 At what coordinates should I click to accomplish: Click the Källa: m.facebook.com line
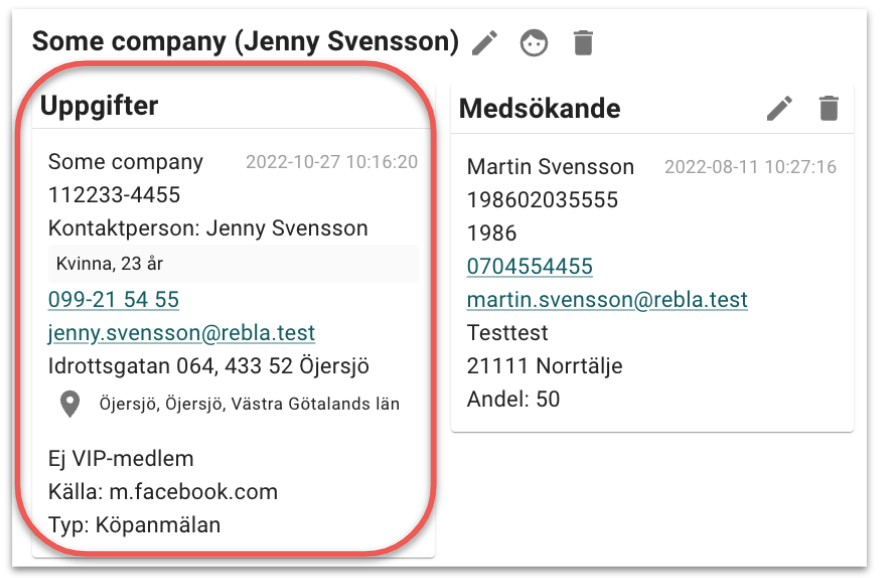pos(163,491)
